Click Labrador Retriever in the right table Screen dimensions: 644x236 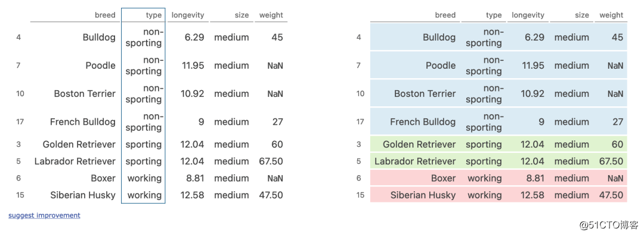[415, 161]
